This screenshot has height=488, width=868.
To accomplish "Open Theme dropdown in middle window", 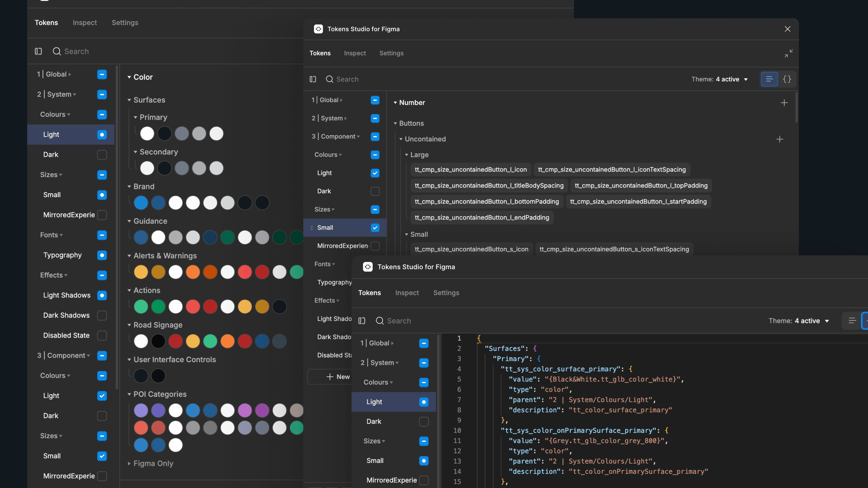I will (x=720, y=79).
